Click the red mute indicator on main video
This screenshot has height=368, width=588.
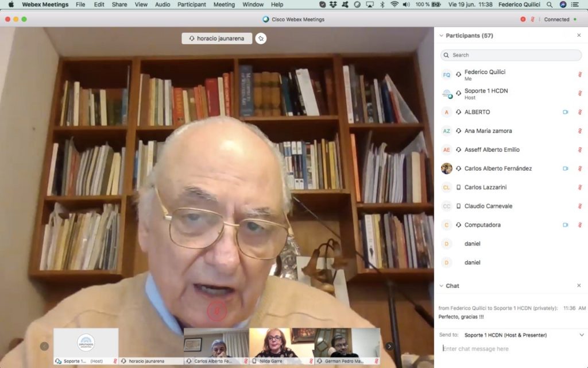[x=216, y=310]
